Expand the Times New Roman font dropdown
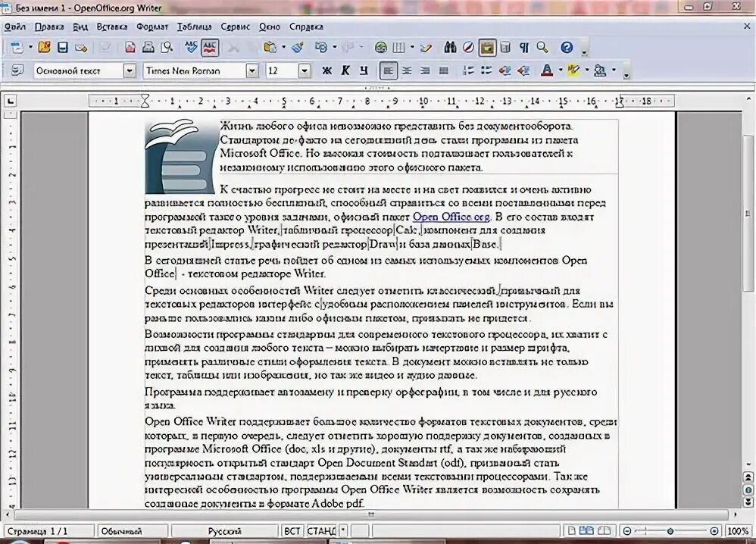Viewport: 756px width, 544px height. coord(251,71)
